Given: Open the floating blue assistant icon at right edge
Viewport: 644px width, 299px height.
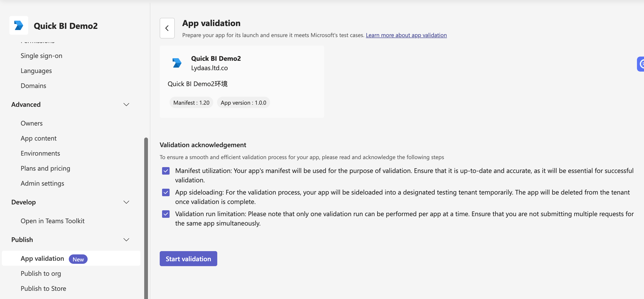Looking at the screenshot, I should coord(640,64).
